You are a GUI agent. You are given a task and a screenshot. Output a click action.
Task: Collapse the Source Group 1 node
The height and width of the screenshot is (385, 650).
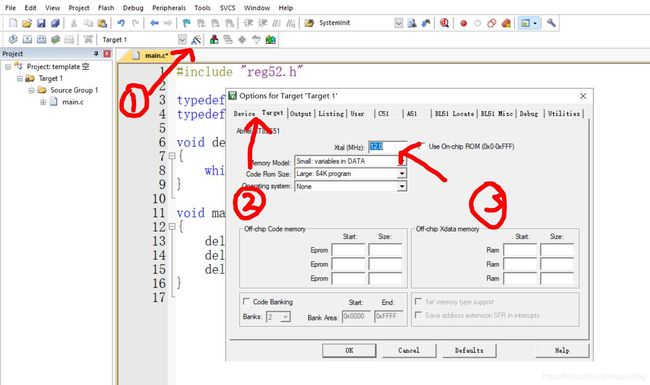31,90
